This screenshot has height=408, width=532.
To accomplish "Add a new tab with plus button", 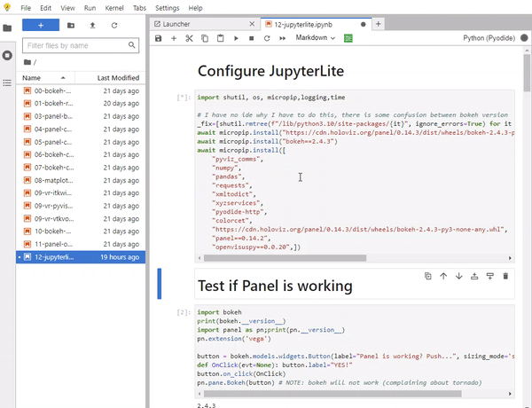I will click(x=379, y=24).
